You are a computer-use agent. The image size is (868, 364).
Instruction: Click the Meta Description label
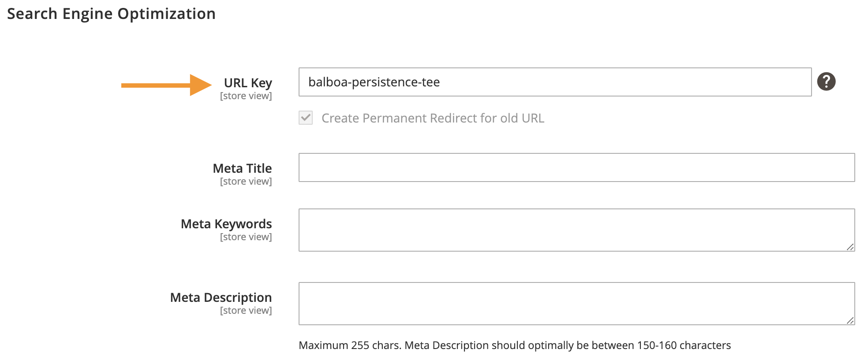tap(221, 297)
